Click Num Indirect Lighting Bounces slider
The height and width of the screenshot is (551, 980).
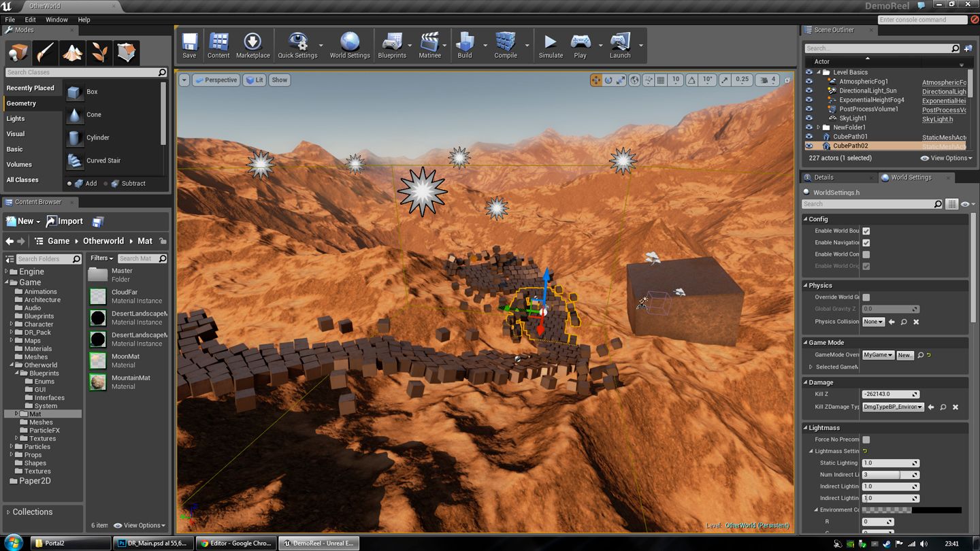coord(891,475)
